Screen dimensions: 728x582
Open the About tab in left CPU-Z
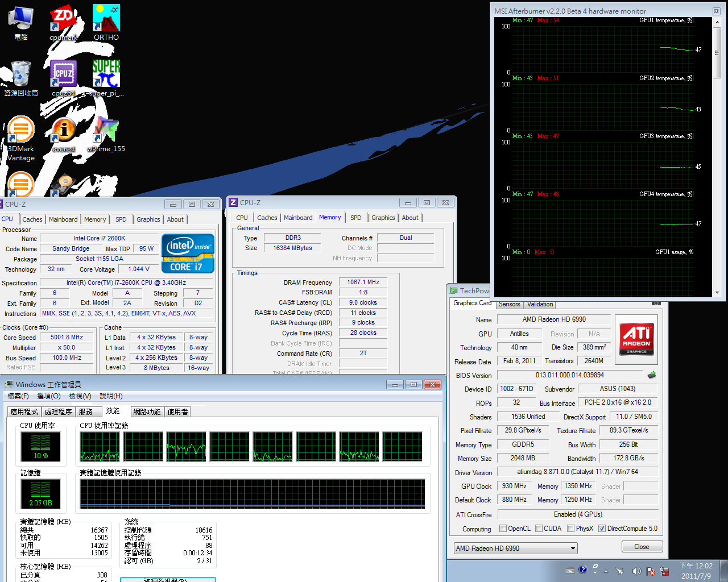point(175,219)
